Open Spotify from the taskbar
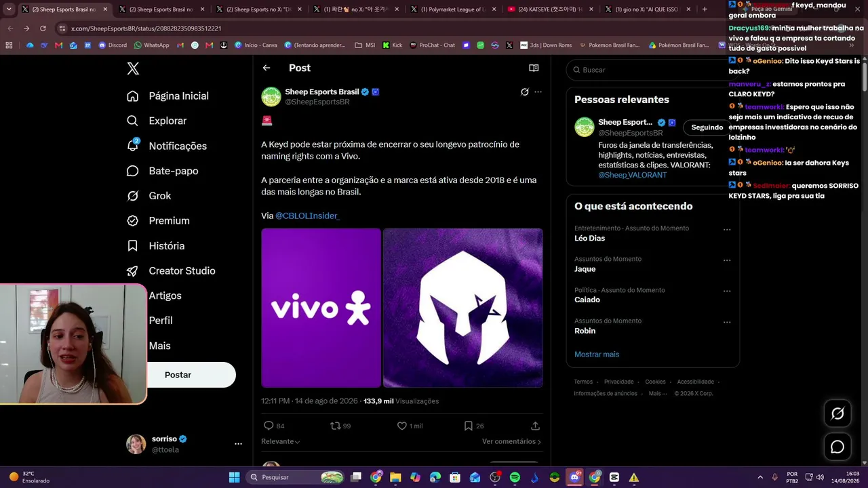 pos(515,477)
